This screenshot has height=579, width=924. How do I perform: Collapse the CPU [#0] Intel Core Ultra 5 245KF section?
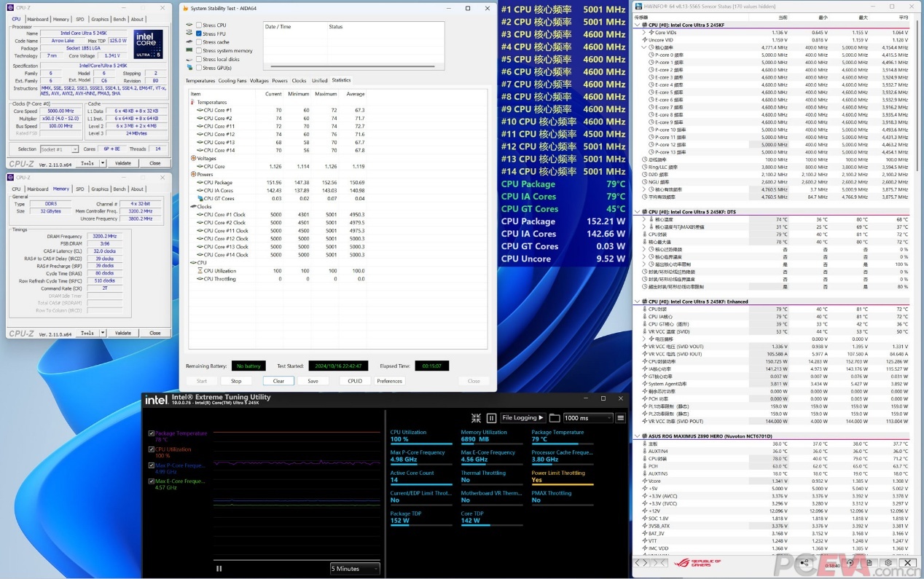click(636, 25)
